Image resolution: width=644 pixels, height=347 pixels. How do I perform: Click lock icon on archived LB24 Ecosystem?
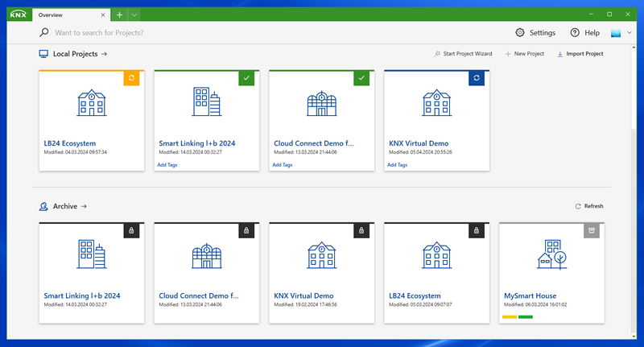pos(477,231)
